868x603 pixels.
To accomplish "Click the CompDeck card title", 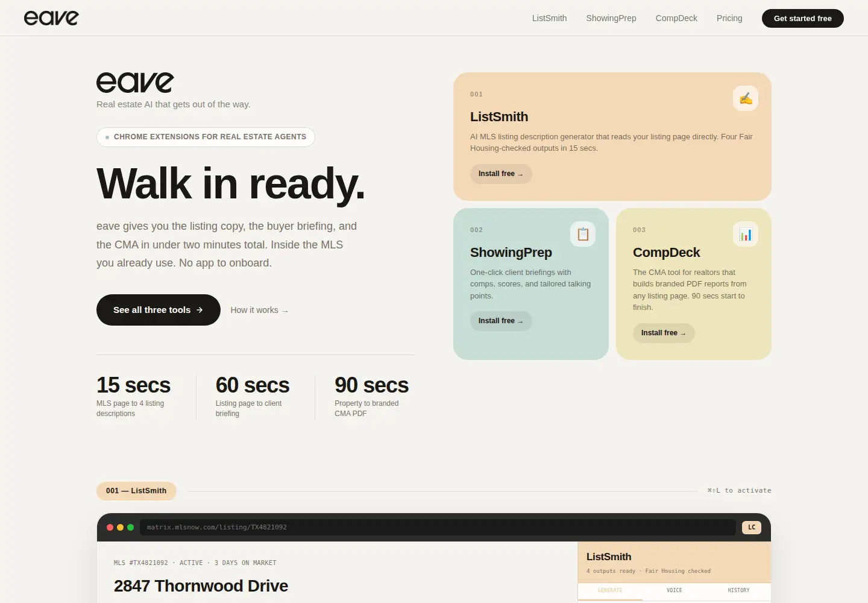I will [x=667, y=253].
